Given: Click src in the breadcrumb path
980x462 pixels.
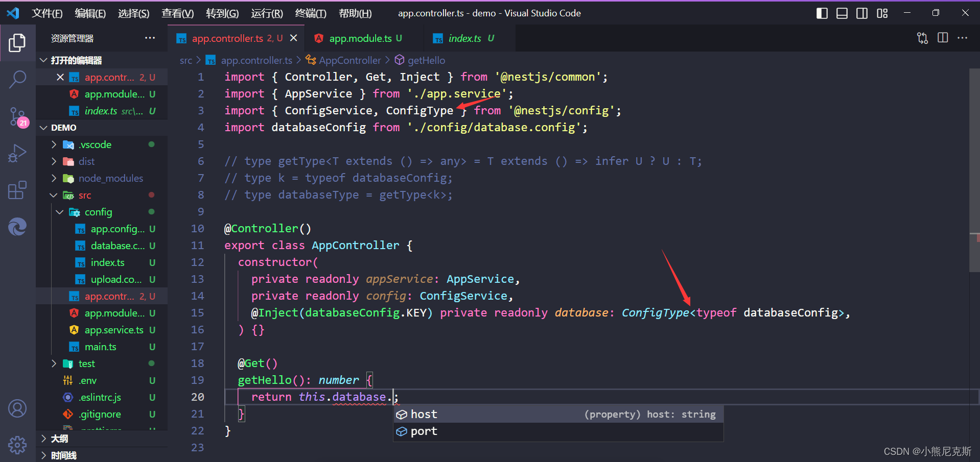Looking at the screenshot, I should click(186, 60).
